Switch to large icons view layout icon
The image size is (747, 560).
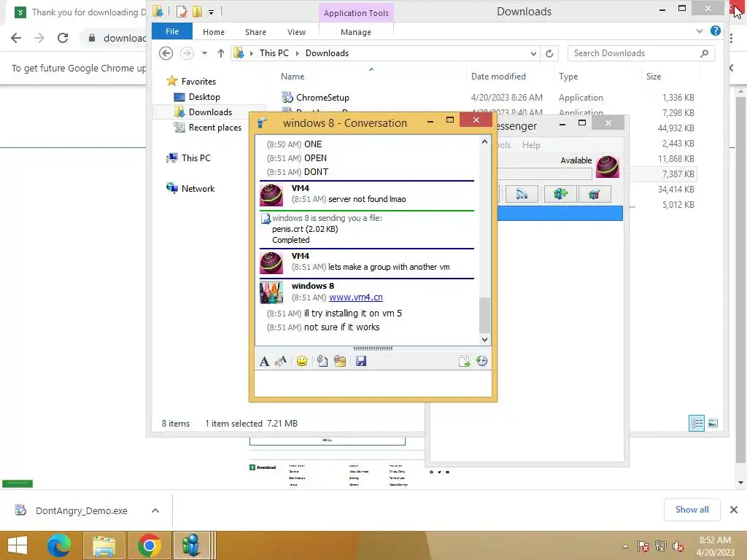point(713,424)
